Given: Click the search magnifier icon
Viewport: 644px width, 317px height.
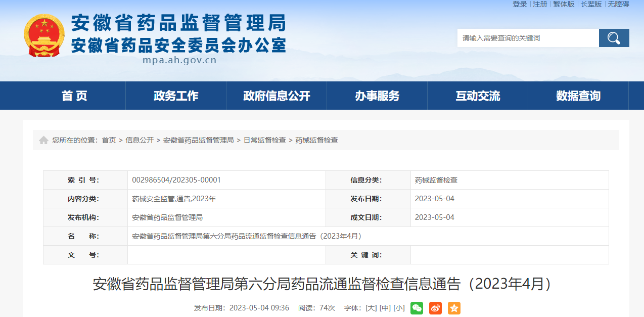Looking at the screenshot, I should tap(613, 37).
